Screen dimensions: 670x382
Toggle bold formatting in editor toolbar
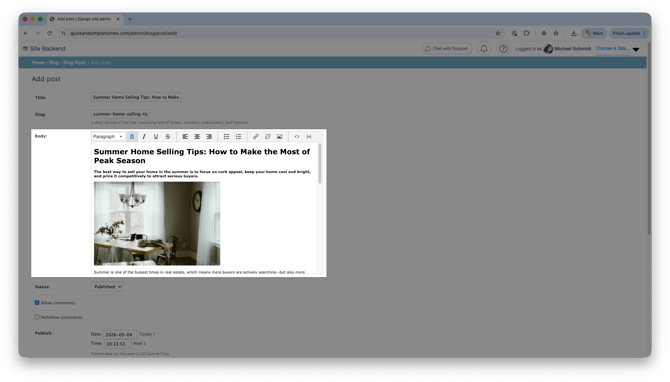tap(132, 137)
